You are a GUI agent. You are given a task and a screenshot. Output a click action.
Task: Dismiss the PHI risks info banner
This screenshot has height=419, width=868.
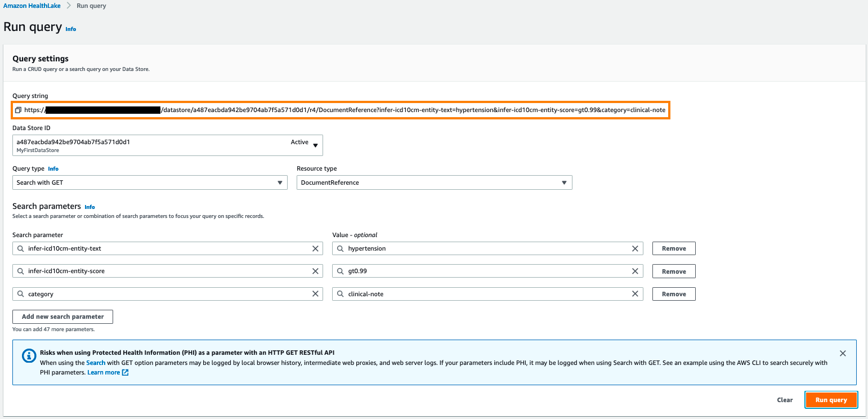[843, 354]
